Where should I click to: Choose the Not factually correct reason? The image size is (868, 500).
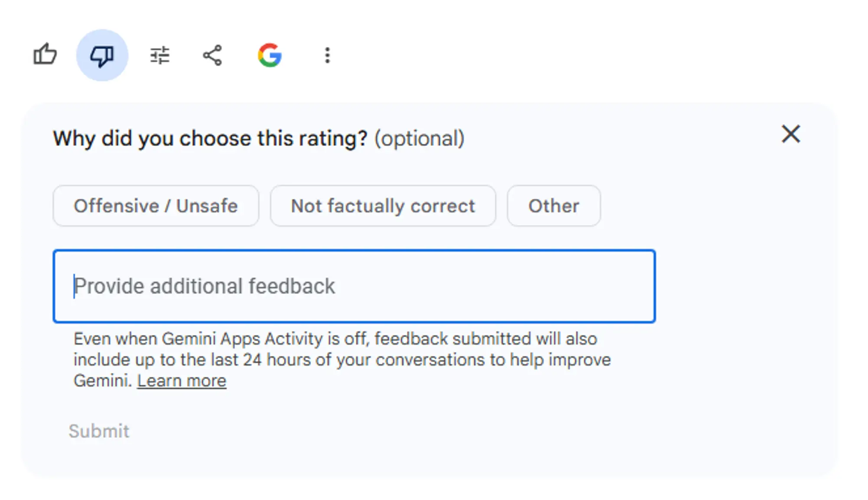[x=383, y=206]
